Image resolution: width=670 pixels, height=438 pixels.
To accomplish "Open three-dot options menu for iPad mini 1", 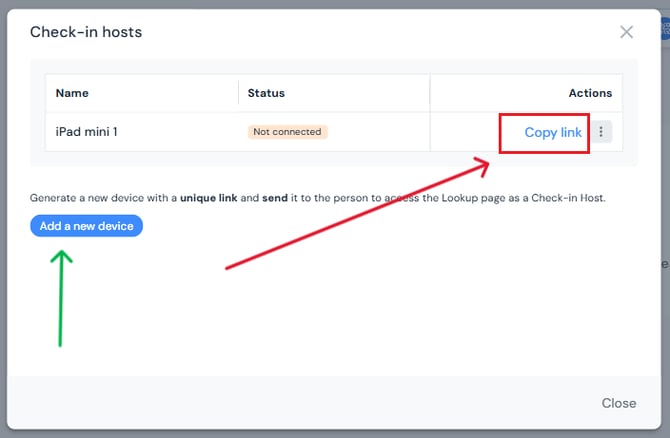I will coord(601,132).
